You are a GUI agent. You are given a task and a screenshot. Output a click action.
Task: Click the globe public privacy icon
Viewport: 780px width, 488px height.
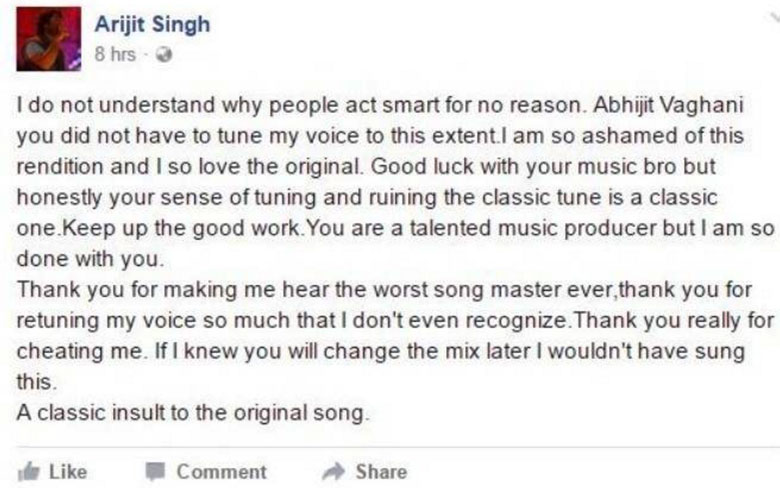coord(165,54)
